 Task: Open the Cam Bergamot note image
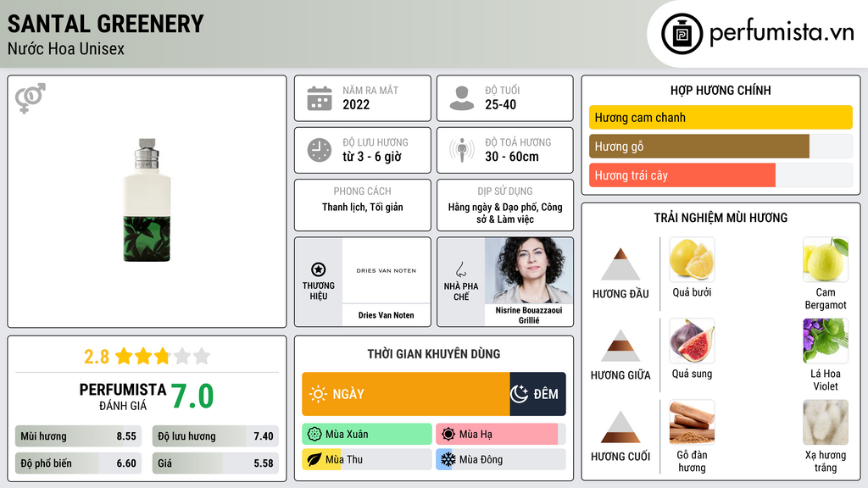(826, 259)
